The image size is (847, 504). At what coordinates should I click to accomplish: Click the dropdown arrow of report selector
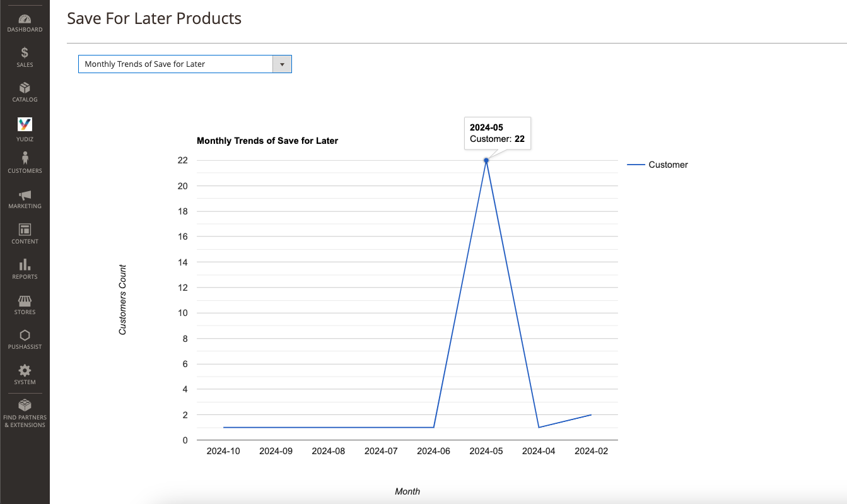click(x=282, y=64)
